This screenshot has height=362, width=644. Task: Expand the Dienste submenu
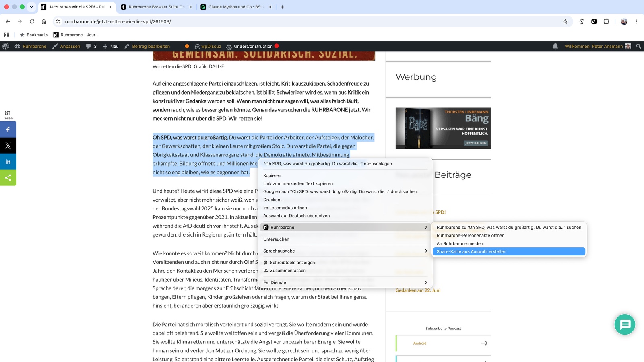click(345, 282)
